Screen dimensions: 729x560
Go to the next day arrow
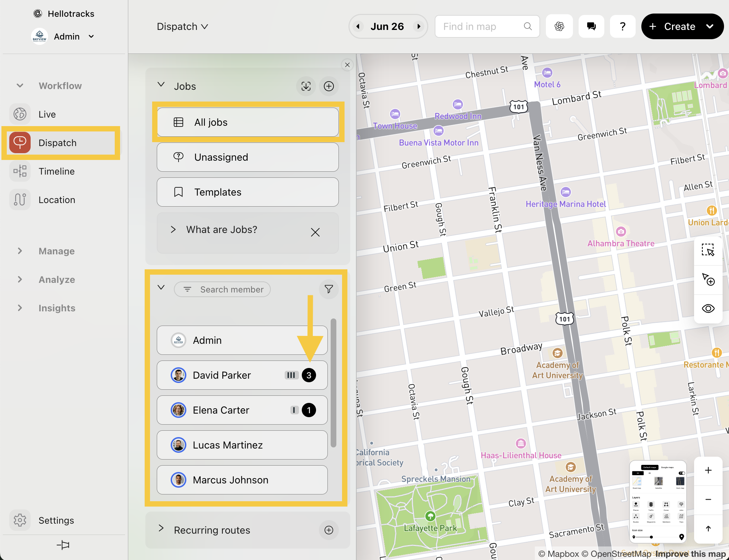pyautogui.click(x=419, y=26)
